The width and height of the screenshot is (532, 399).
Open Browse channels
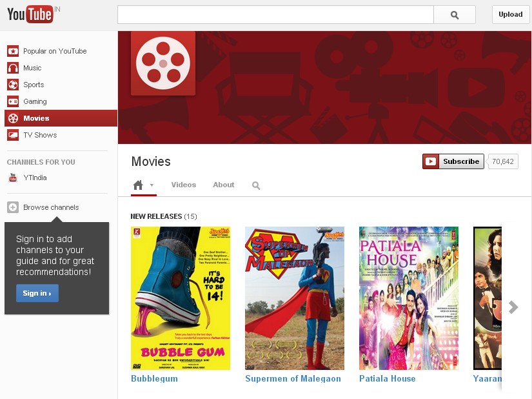[51, 207]
